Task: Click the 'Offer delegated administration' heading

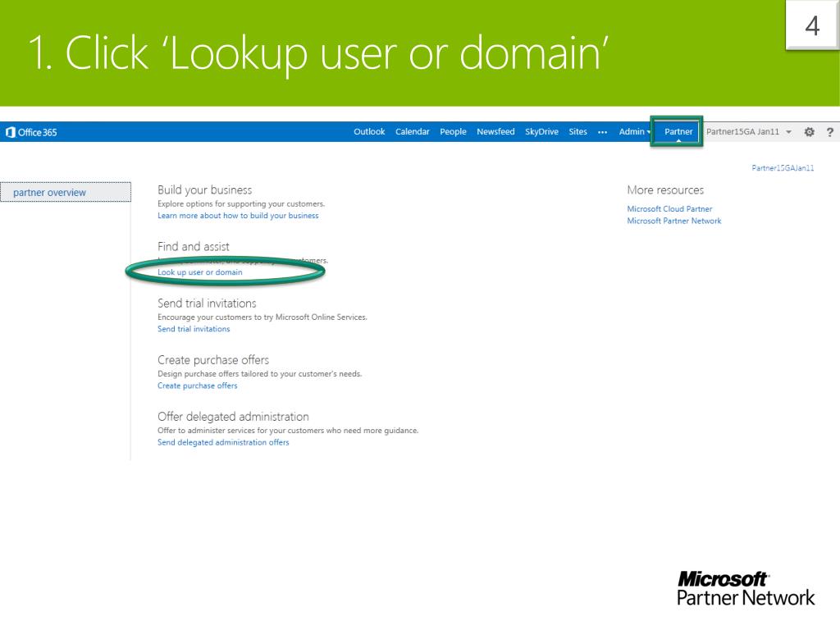Action: point(233,417)
